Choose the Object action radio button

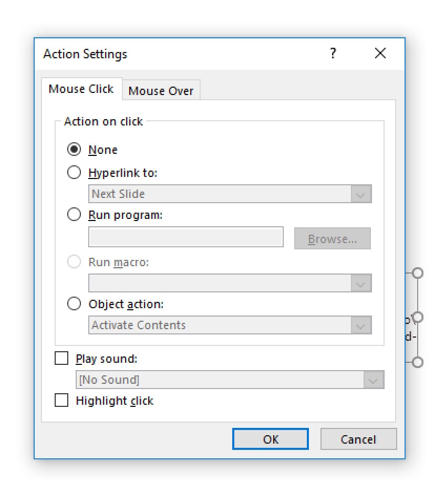75,304
